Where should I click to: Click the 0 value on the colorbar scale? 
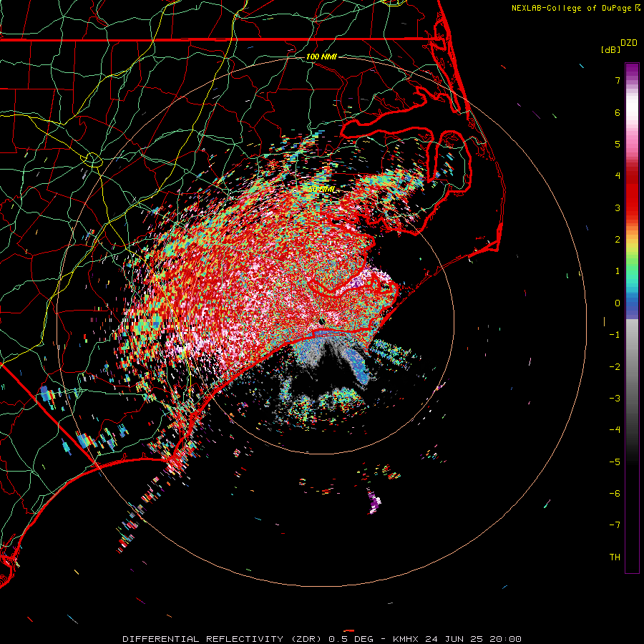coord(618,303)
